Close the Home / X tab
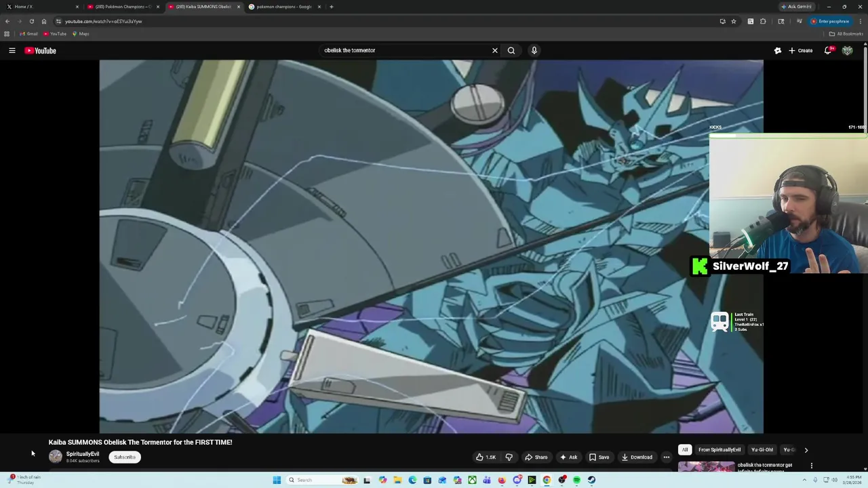The width and height of the screenshot is (868, 488). point(77,7)
